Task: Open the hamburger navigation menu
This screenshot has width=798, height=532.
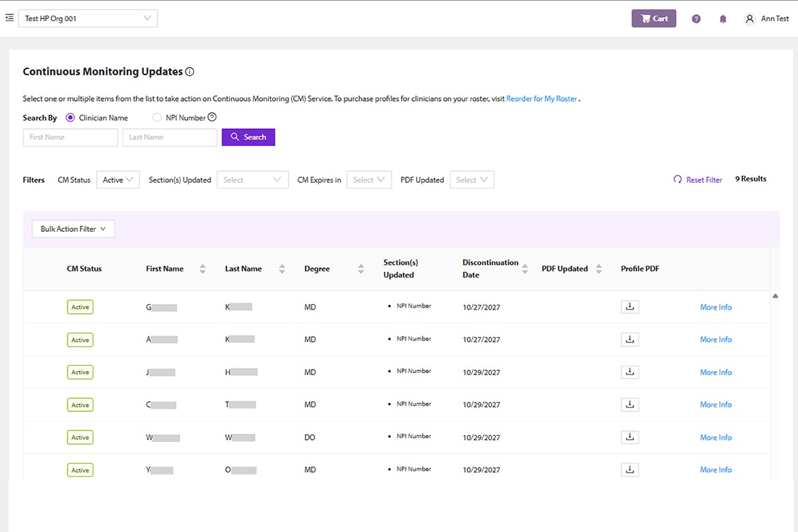Action: pos(10,18)
